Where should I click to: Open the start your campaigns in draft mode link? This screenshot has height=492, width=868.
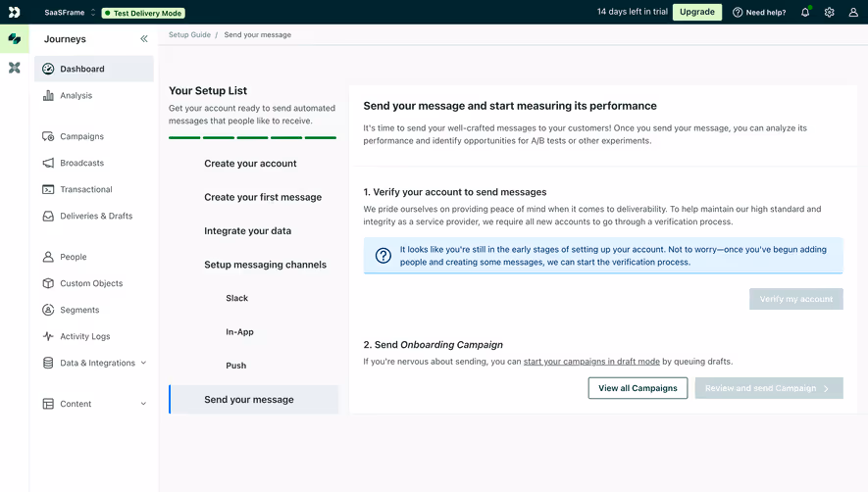[591, 362]
